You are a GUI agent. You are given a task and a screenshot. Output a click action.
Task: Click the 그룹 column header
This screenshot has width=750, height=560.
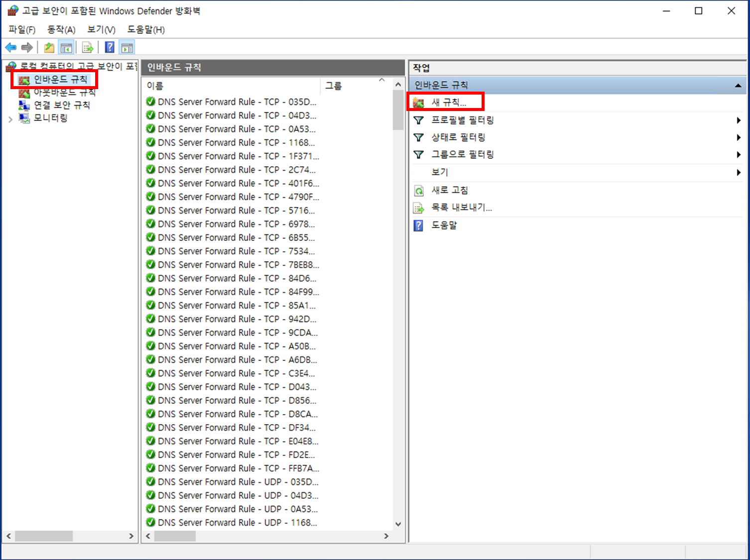(x=356, y=86)
